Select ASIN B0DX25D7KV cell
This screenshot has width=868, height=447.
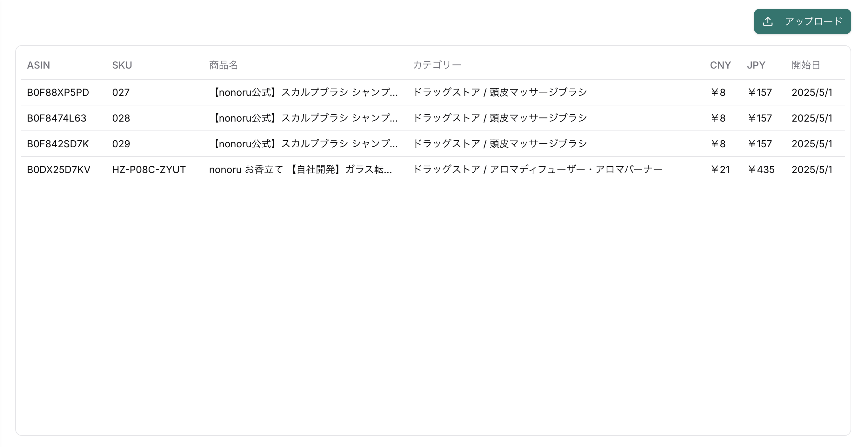click(59, 170)
